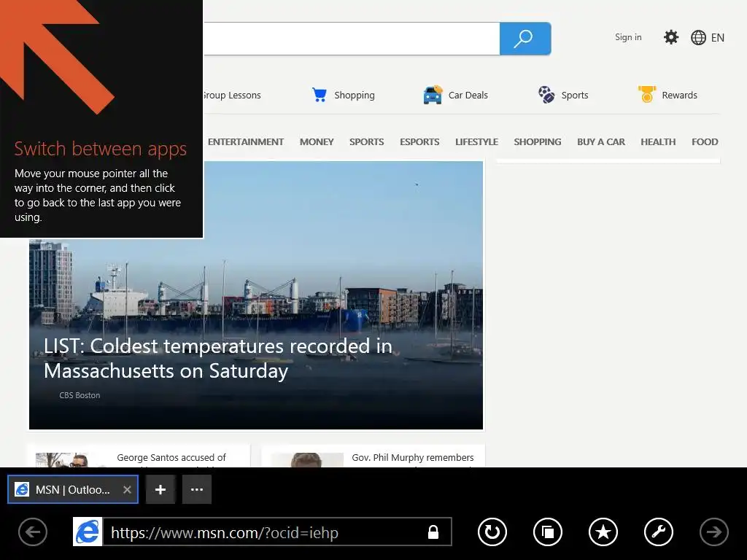Screen dimensions: 747x560
Task: Close the MSN | Outlook tab
Action: click(127, 489)
